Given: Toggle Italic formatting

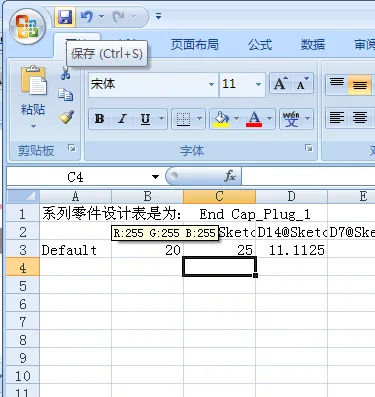Looking at the screenshot, I should (x=123, y=119).
